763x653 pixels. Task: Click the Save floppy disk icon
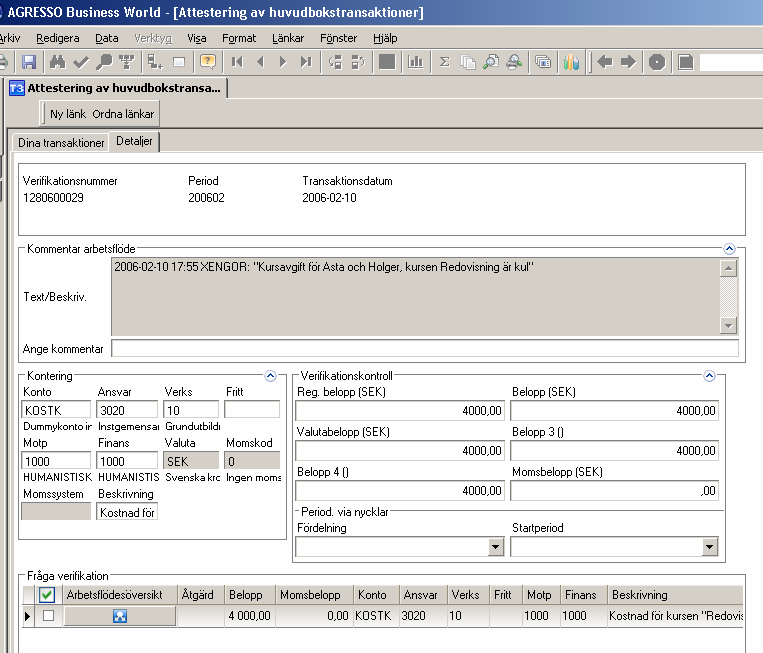pos(29,62)
